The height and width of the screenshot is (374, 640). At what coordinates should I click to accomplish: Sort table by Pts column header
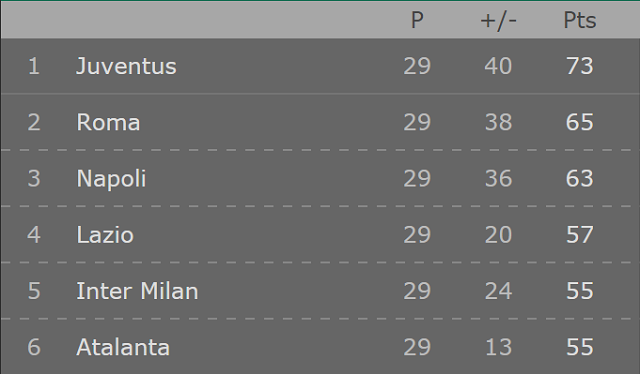tap(580, 20)
